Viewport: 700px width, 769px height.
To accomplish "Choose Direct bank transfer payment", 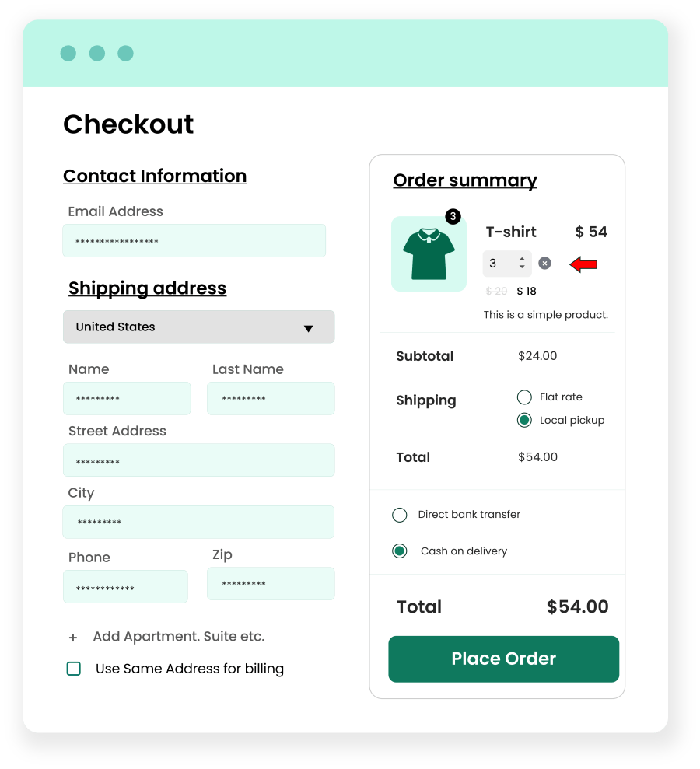I will point(400,515).
